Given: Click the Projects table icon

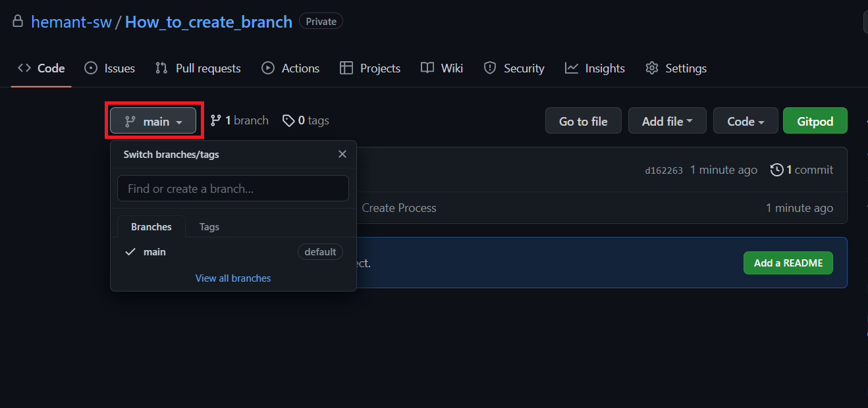Looking at the screenshot, I should pyautogui.click(x=346, y=68).
